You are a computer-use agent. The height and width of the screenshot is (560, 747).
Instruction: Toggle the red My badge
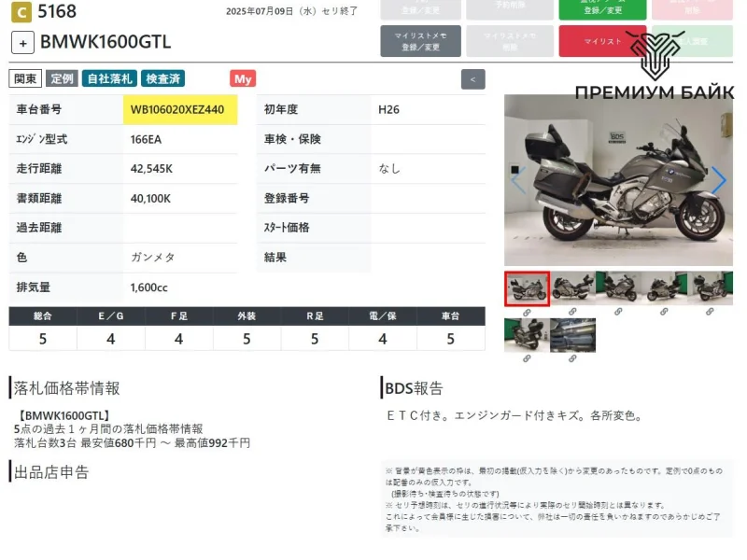pos(243,79)
